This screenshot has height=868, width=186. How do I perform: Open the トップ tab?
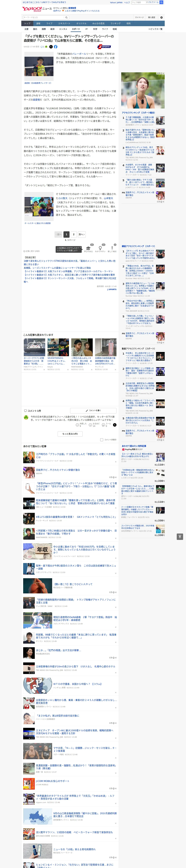tap(27, 24)
